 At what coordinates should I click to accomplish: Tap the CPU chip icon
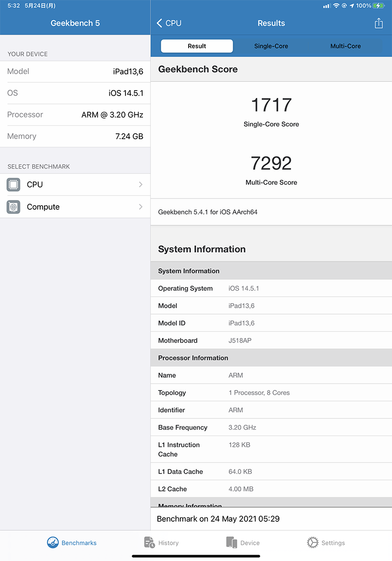click(13, 185)
